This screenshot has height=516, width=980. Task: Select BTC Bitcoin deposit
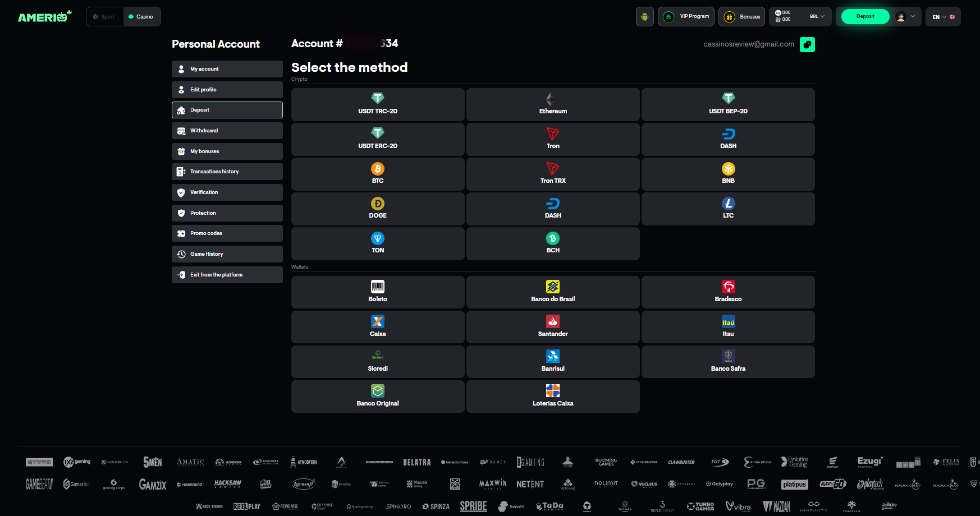pos(378,174)
